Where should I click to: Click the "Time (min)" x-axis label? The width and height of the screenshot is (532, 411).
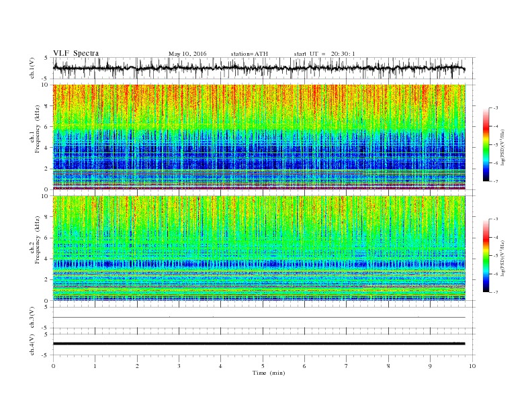[269, 373]
